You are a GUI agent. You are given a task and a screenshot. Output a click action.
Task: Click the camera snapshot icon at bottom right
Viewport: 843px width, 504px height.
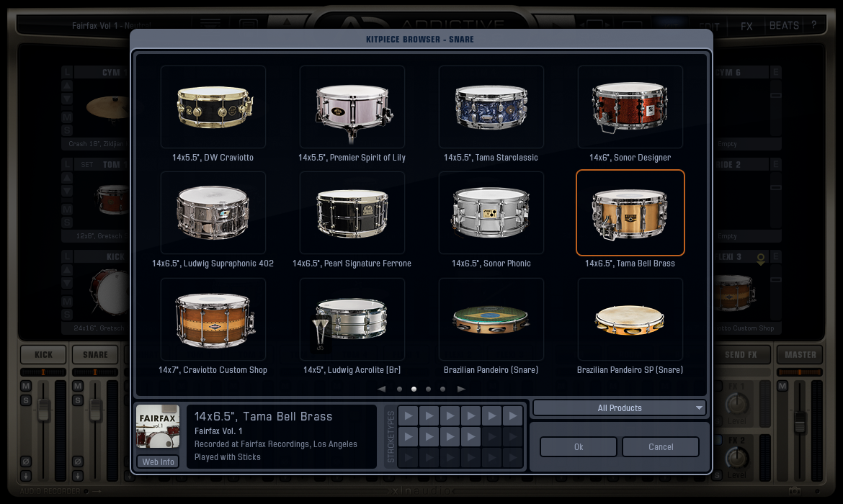click(x=795, y=491)
